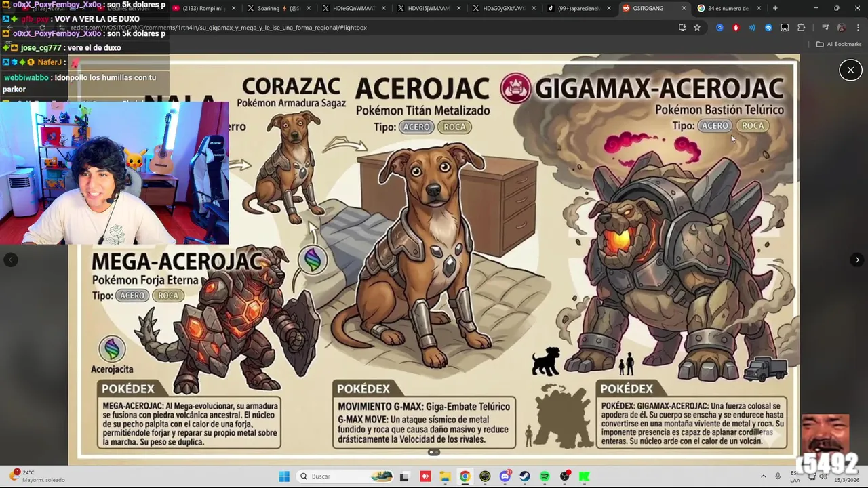
Task: Open Spotify from the taskbar
Action: coord(545,476)
